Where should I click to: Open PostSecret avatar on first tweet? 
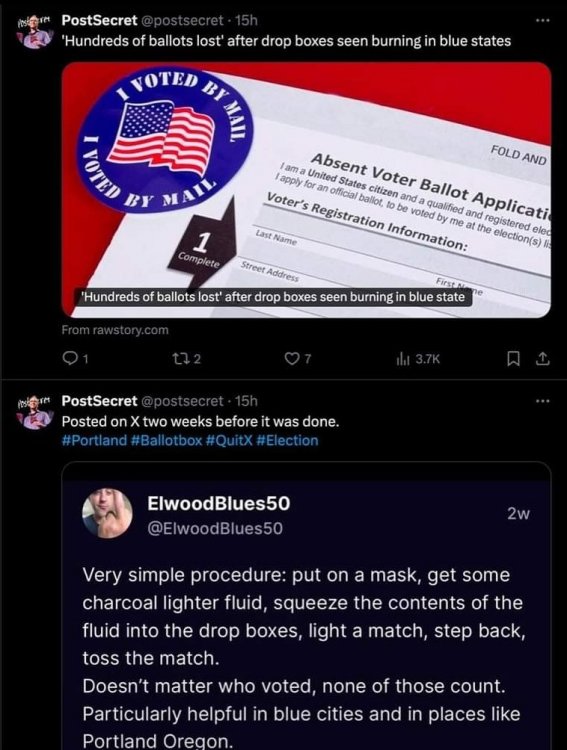[x=34, y=33]
